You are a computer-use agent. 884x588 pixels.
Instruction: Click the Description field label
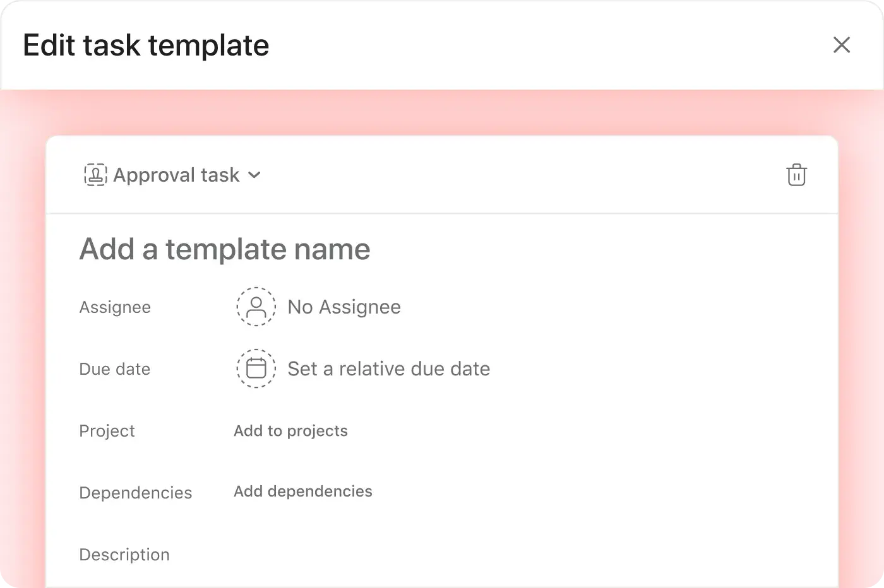click(x=124, y=555)
